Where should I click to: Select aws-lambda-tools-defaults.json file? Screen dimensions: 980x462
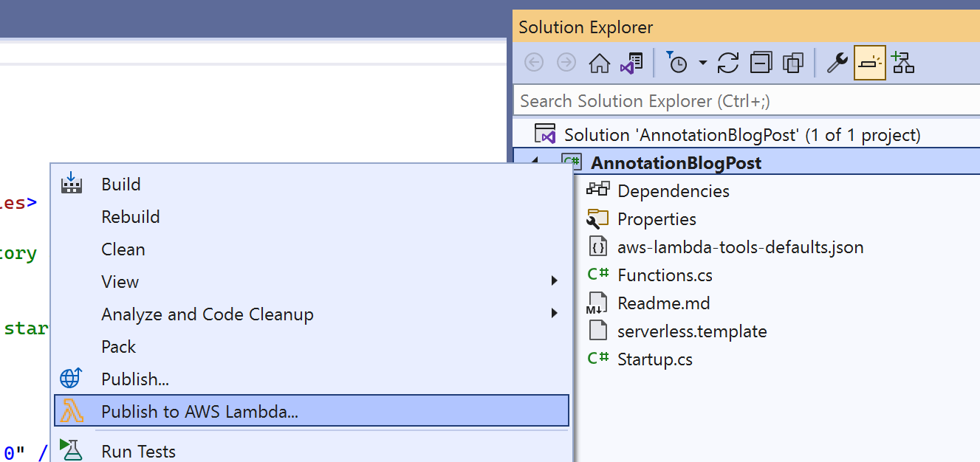point(741,247)
